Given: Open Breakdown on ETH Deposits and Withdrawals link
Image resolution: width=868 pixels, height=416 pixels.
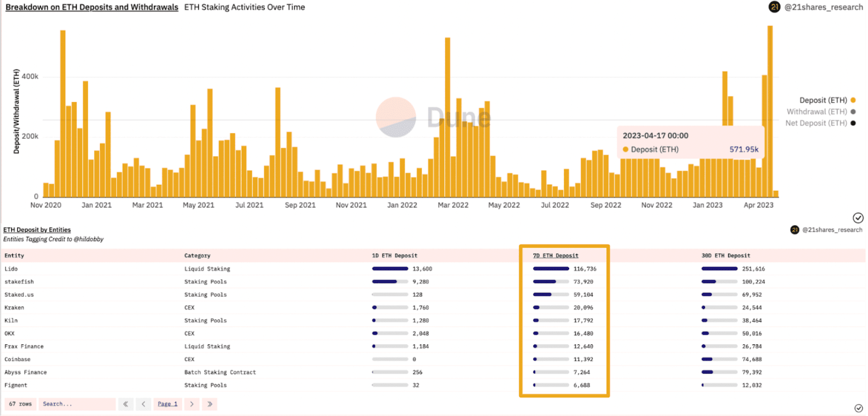Looking at the screenshot, I should point(92,7).
